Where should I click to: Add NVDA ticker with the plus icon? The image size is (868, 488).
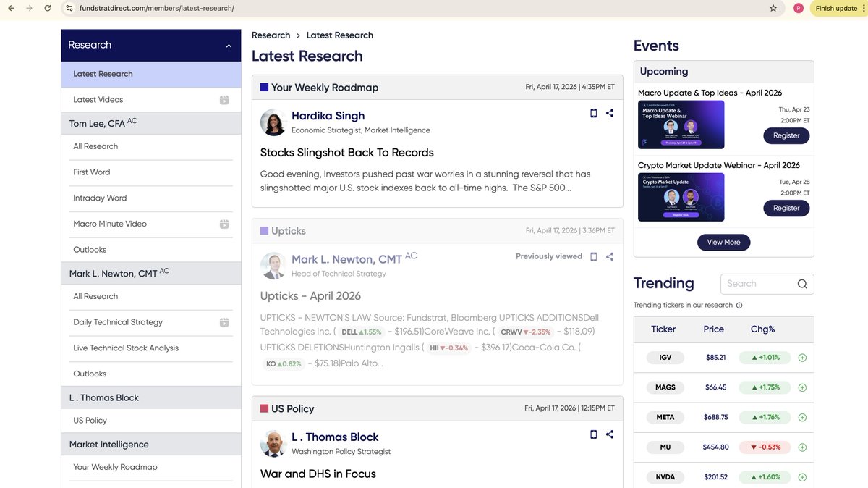802,477
